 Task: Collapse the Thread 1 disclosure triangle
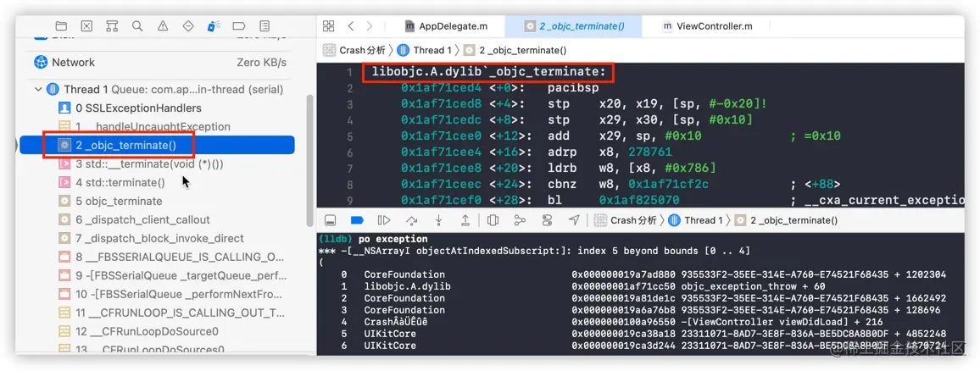pyautogui.click(x=39, y=89)
